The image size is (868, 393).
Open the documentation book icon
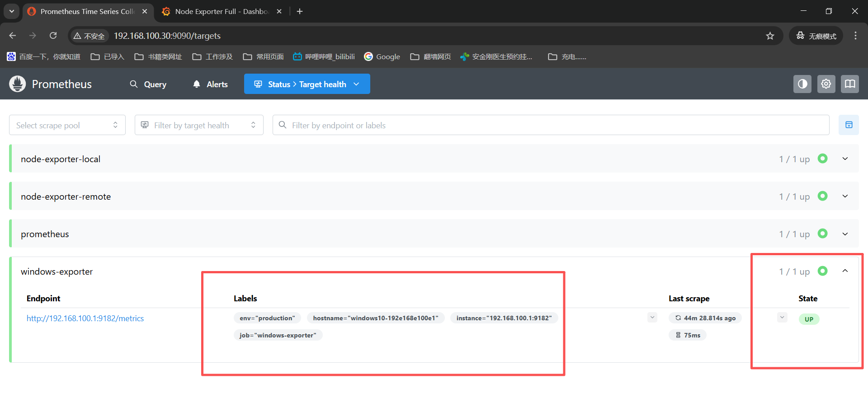click(x=850, y=84)
